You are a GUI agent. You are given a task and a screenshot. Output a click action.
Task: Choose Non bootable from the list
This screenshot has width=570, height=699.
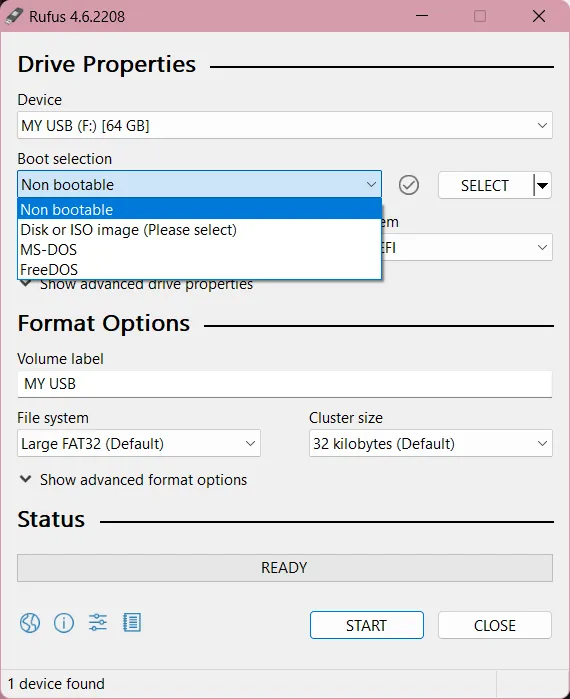pyautogui.click(x=199, y=209)
